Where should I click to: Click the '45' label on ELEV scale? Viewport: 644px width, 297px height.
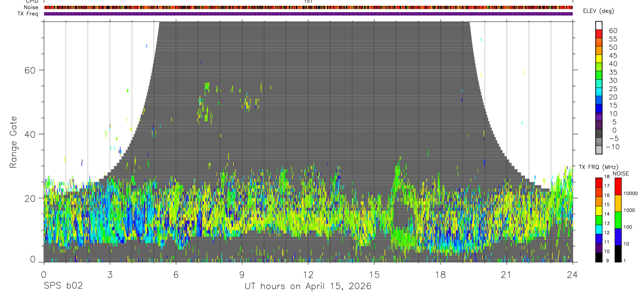point(613,56)
